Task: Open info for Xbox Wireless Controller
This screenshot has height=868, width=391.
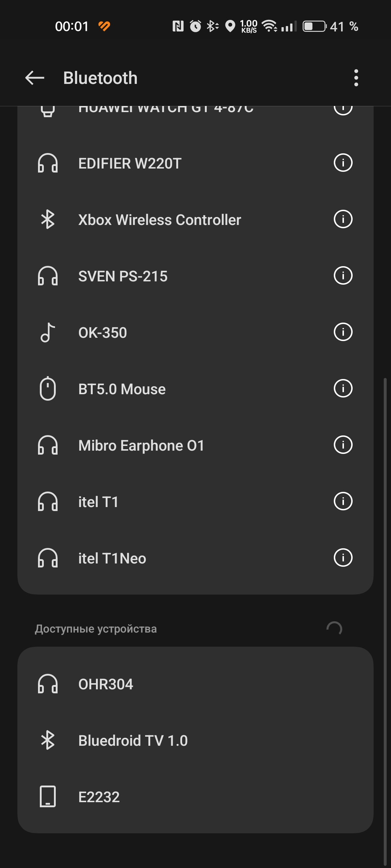Action: pyautogui.click(x=343, y=219)
